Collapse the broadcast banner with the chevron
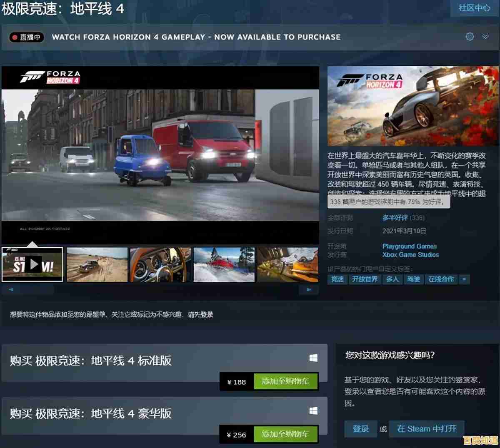This screenshot has width=500, height=448. 485,37
